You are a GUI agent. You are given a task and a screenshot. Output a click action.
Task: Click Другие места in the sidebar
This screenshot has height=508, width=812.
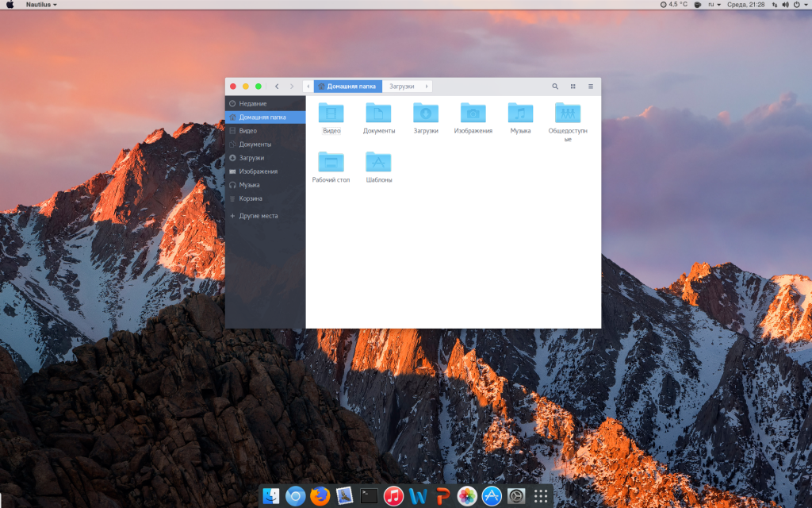point(265,216)
